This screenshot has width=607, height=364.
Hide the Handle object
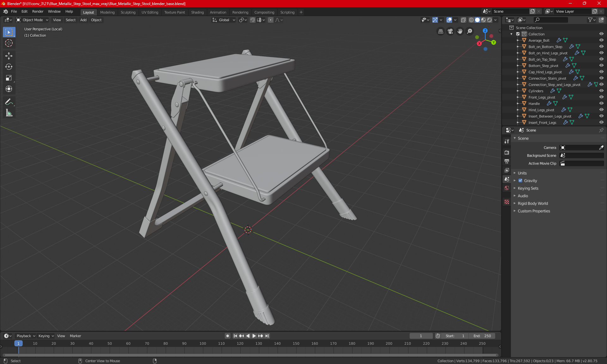point(601,103)
